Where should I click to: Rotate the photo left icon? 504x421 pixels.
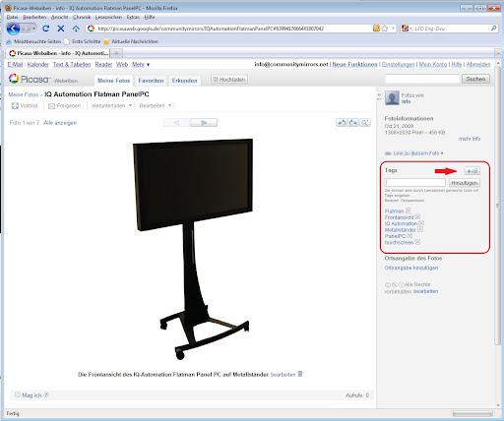342,123
